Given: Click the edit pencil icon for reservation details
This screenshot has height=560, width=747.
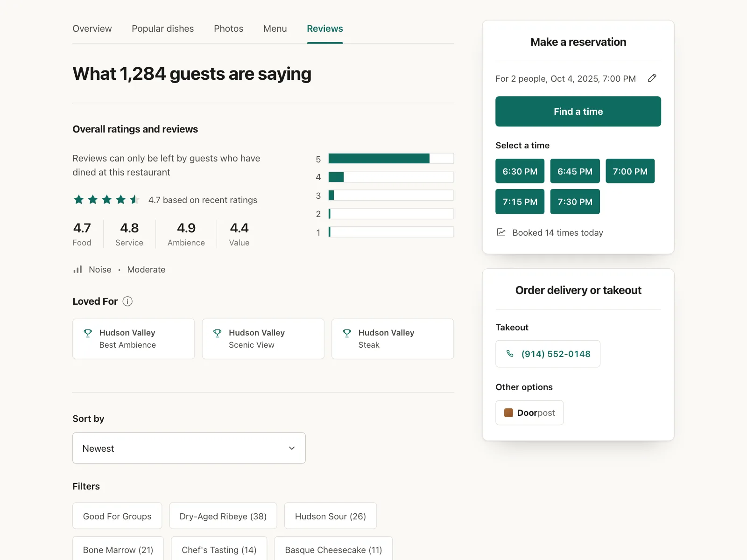Looking at the screenshot, I should (x=652, y=78).
